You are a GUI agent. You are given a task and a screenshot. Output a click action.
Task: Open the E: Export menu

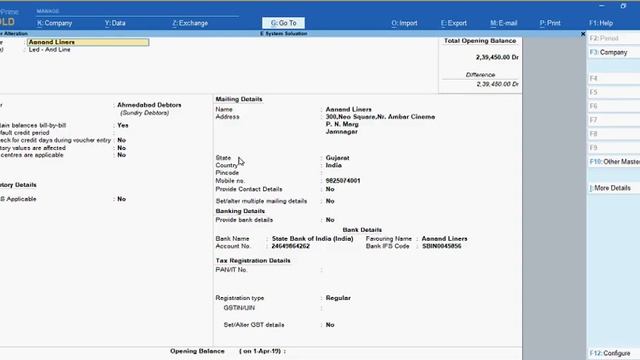[453, 23]
